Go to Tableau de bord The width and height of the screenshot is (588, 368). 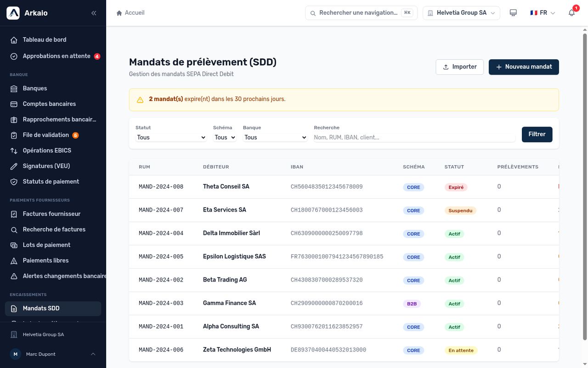click(x=53, y=40)
